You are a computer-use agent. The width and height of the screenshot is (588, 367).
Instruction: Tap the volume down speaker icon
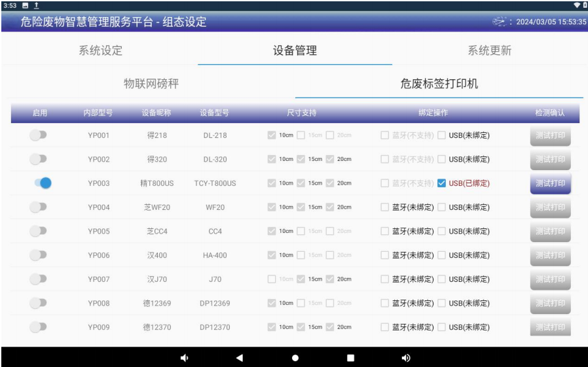pyautogui.click(x=184, y=358)
